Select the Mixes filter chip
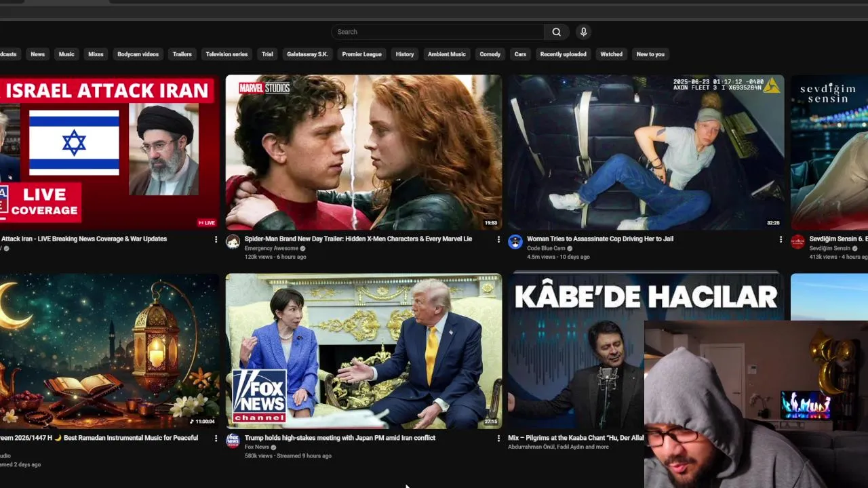 [96, 54]
